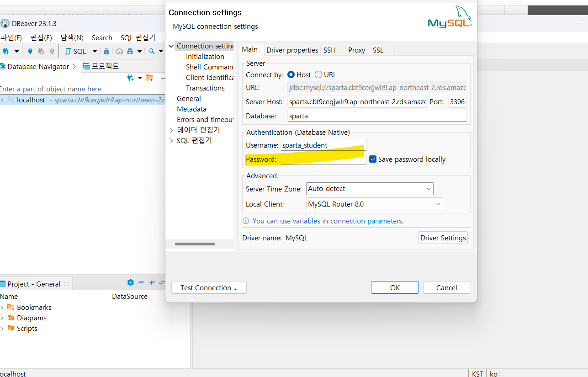This screenshot has width=588, height=377.
Task: Click the New Database Connection plug icon in main toolbar
Action: pyautogui.click(x=6, y=51)
